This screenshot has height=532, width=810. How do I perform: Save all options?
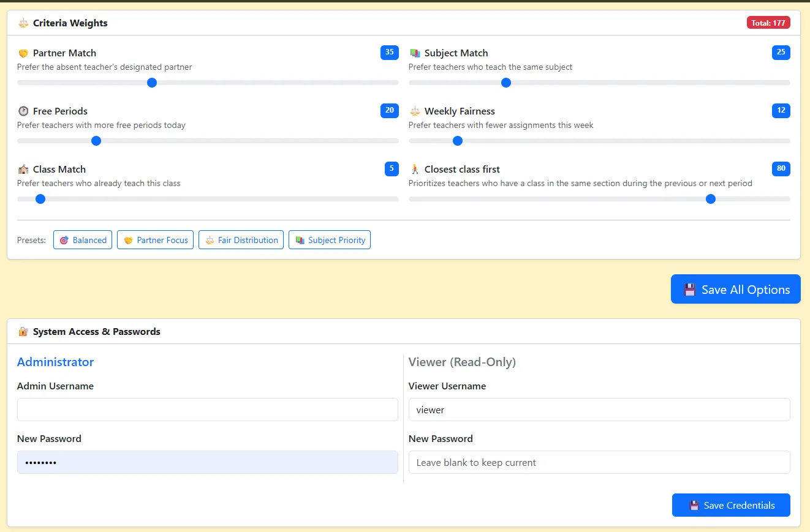[x=736, y=289]
